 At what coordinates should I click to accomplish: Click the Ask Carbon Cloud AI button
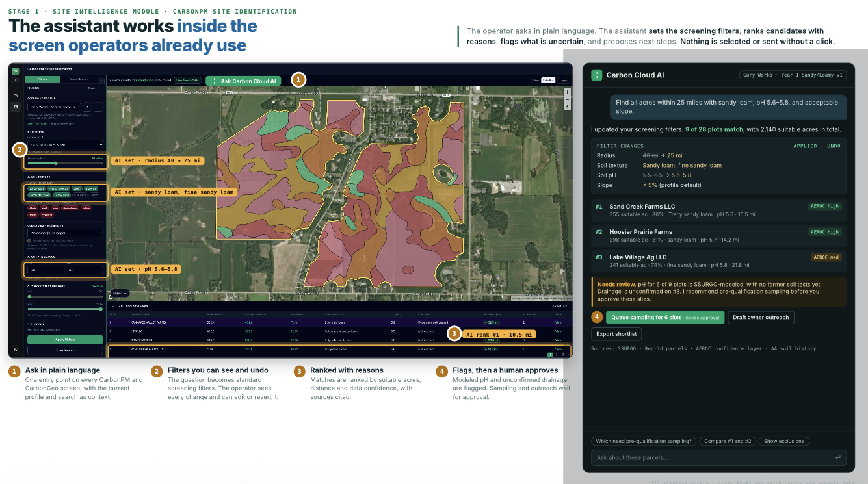click(244, 81)
